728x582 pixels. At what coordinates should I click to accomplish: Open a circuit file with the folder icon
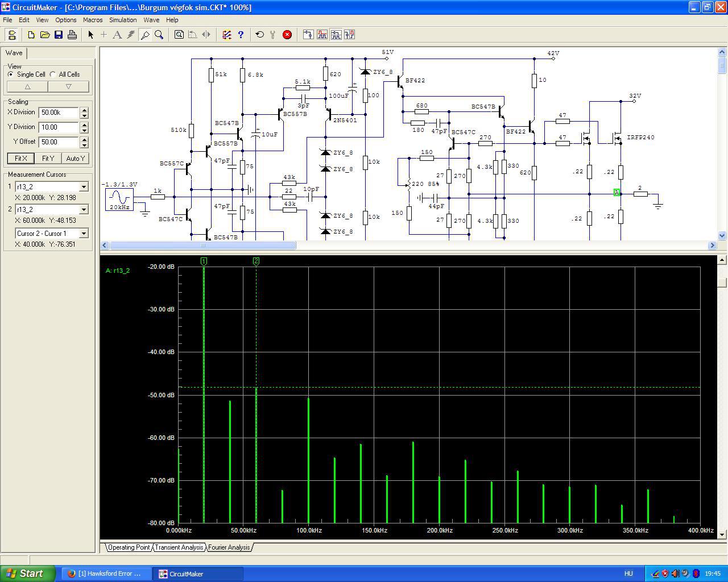[x=45, y=35]
